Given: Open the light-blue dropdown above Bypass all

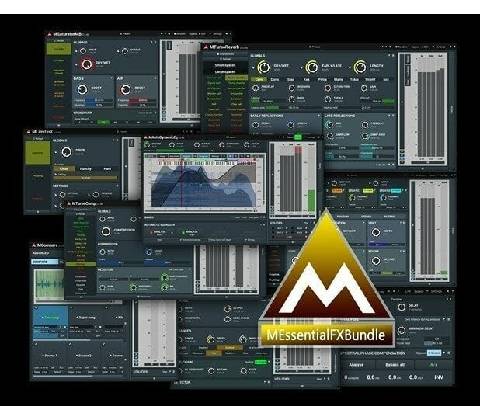Looking at the screenshot, I should [x=434, y=353].
